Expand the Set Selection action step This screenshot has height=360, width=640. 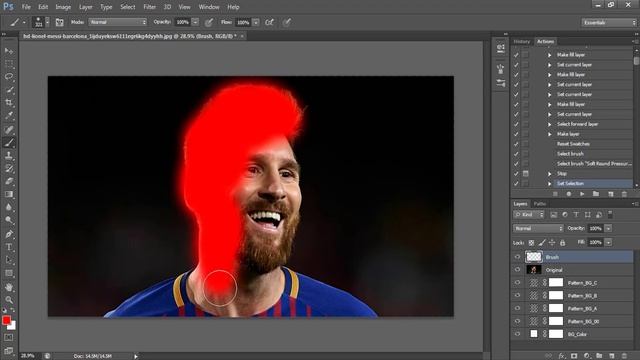pyautogui.click(x=549, y=184)
